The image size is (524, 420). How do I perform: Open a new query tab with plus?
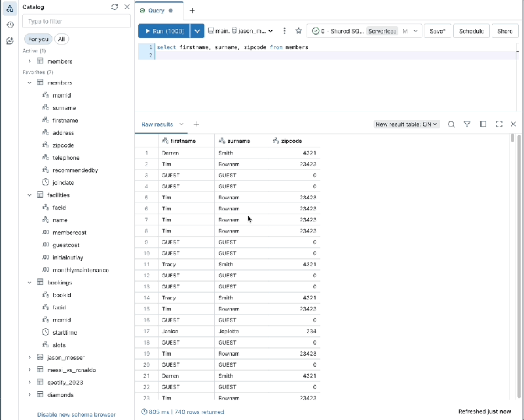[191, 10]
